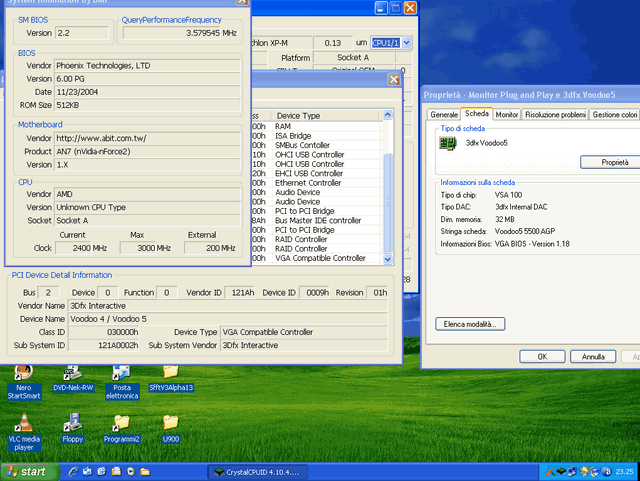Click the Vendor ID field 121Ah
640x481 pixels.
240,292
